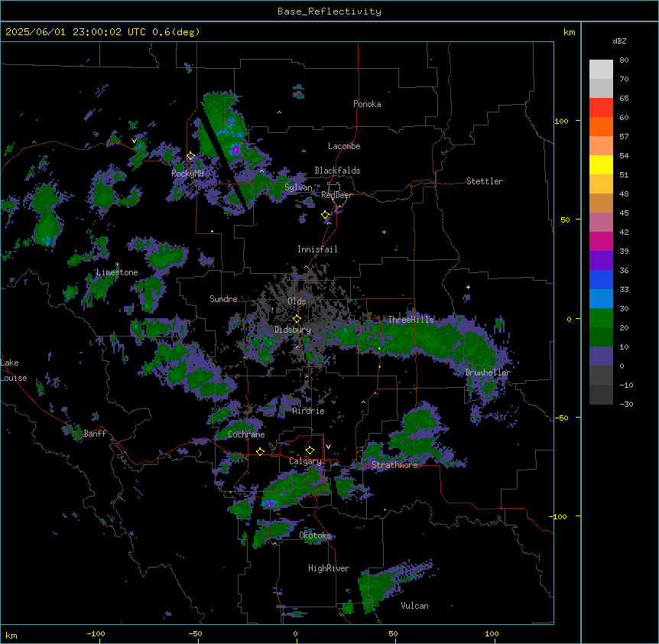Click the magenta storm core southwest of Calgary
The height and width of the screenshot is (644, 659).
click(268, 503)
